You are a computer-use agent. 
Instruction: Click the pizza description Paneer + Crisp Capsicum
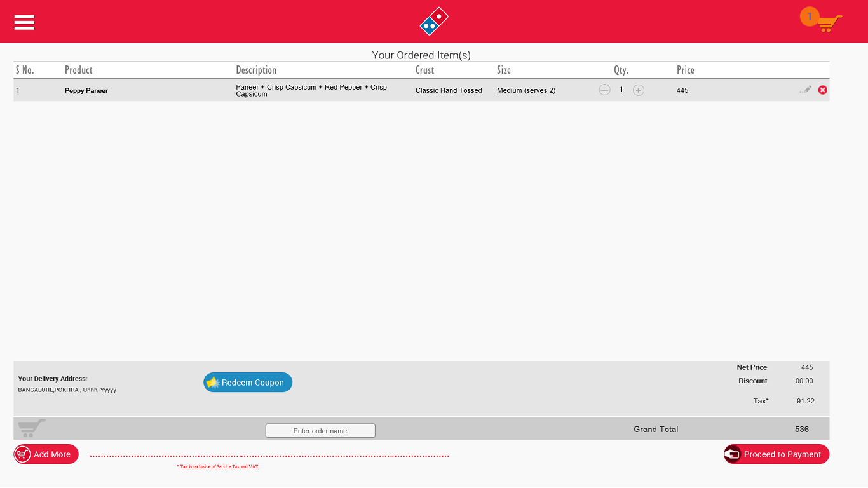tap(311, 90)
